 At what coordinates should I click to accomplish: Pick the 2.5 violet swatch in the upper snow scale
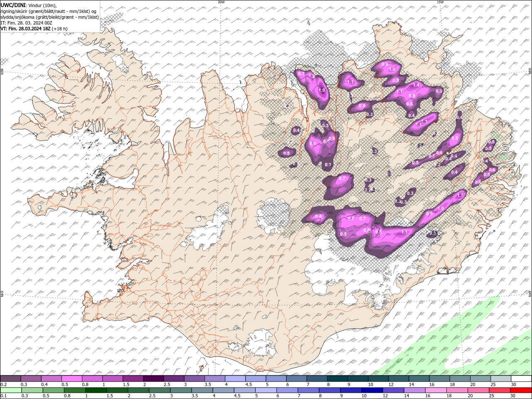click(173, 379)
